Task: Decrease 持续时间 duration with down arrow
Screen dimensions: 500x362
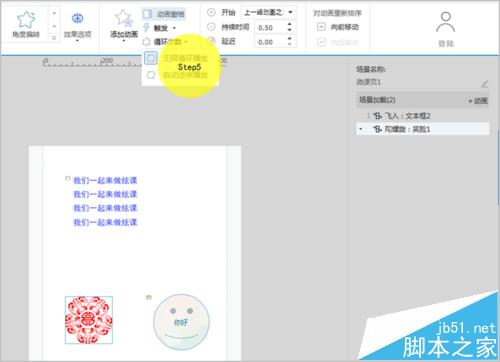Action: 289,30
